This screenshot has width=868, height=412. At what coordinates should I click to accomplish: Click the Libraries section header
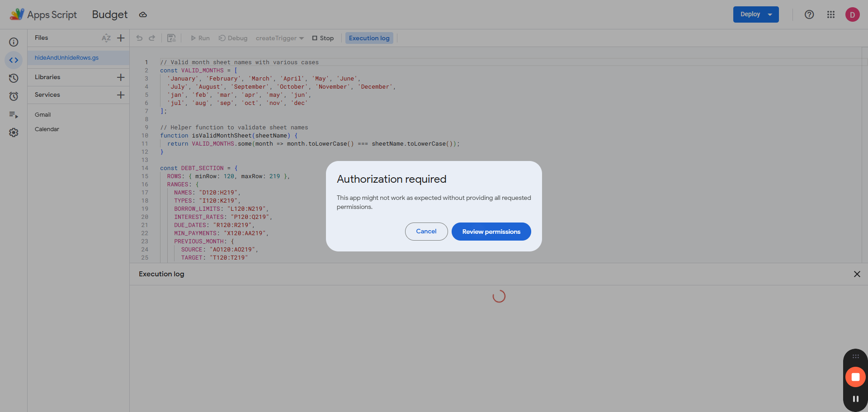coord(47,77)
